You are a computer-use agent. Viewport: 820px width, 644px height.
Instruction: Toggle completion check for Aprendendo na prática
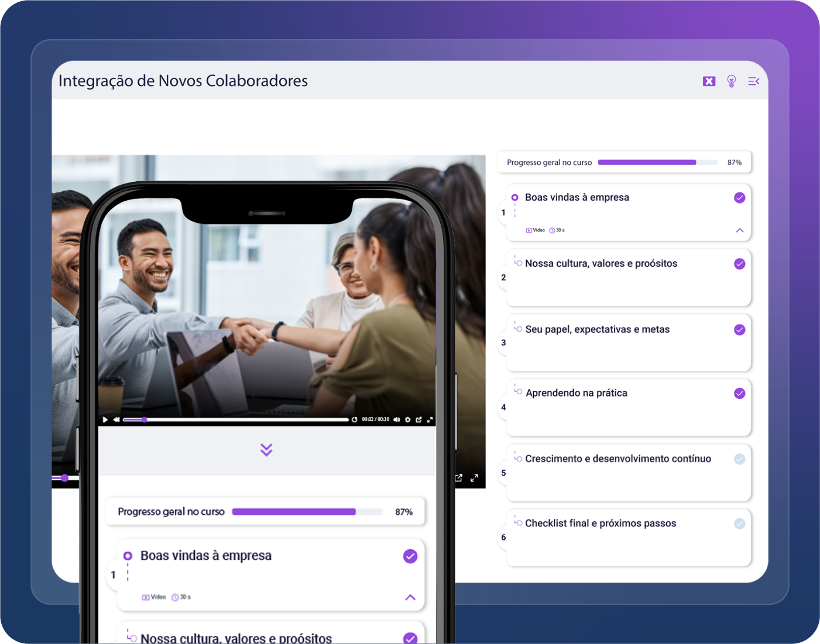click(x=740, y=393)
